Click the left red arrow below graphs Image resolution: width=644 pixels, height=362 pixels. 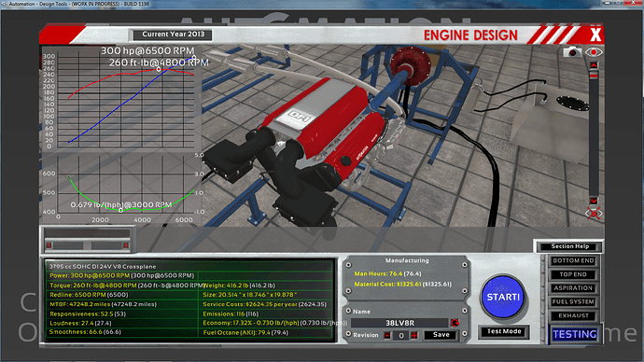[x=49, y=245]
